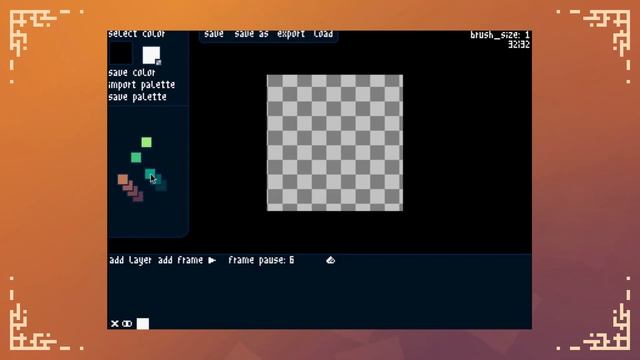Select the white frame thumbnail in the timeline
Screen dimensions: 640x360
pos(142,324)
